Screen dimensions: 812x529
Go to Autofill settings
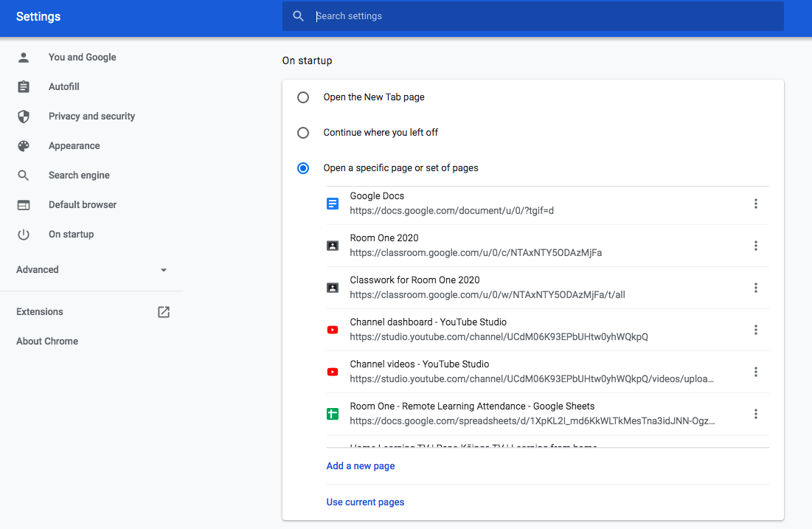point(63,86)
